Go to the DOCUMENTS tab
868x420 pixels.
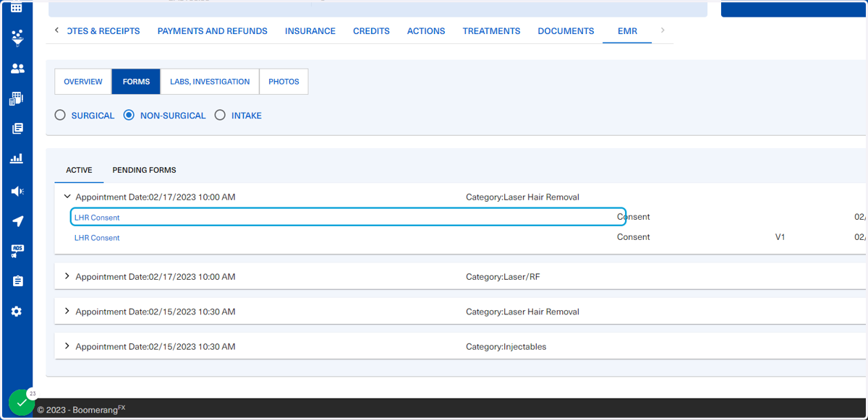(x=566, y=31)
